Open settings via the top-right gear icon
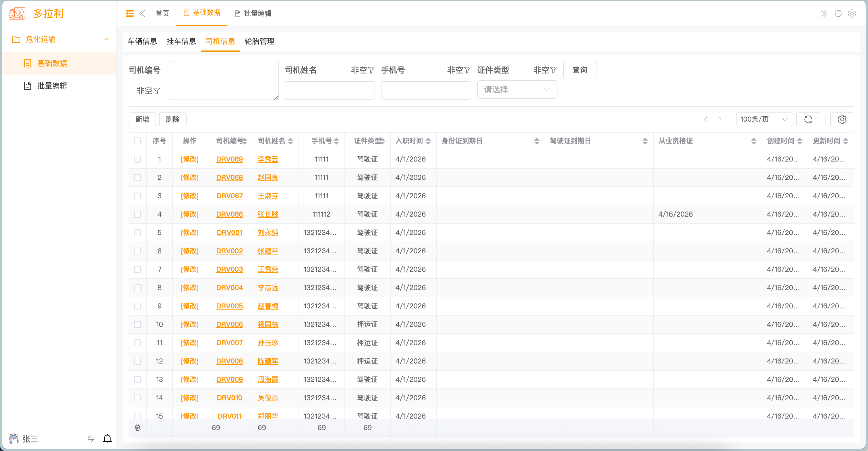Screen dimensions: 868x451 click(852, 13)
